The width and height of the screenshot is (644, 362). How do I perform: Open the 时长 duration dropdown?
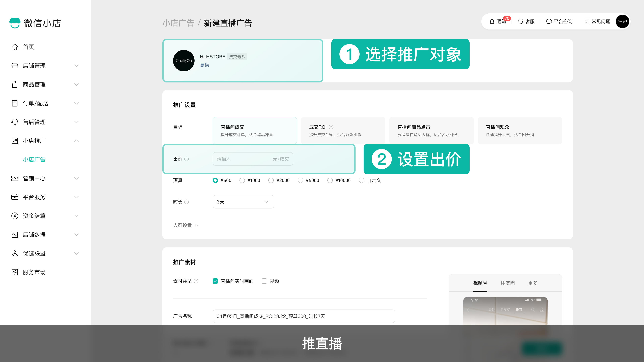tap(243, 202)
